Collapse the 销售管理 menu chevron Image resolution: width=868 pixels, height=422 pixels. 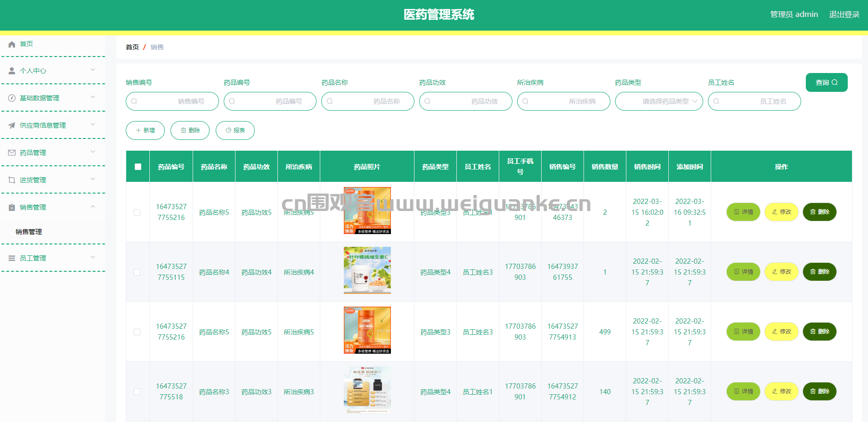(93, 207)
